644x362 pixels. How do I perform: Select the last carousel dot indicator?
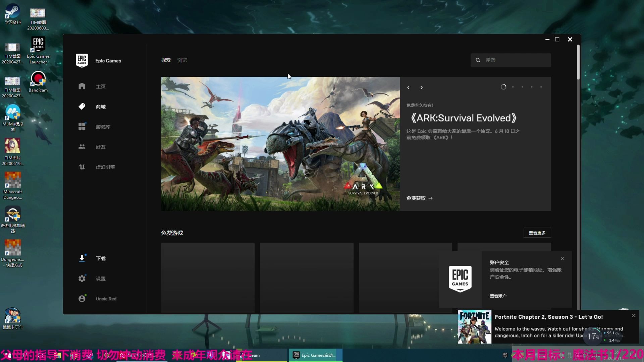541,87
